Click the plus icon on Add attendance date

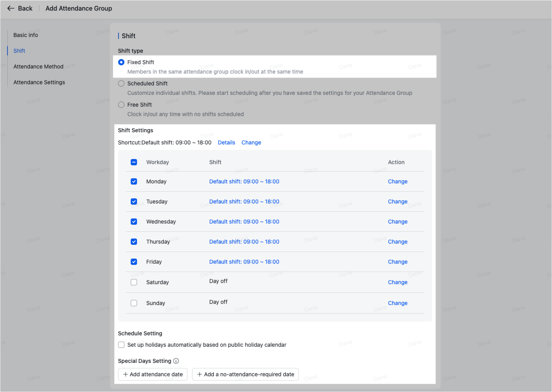tap(125, 374)
